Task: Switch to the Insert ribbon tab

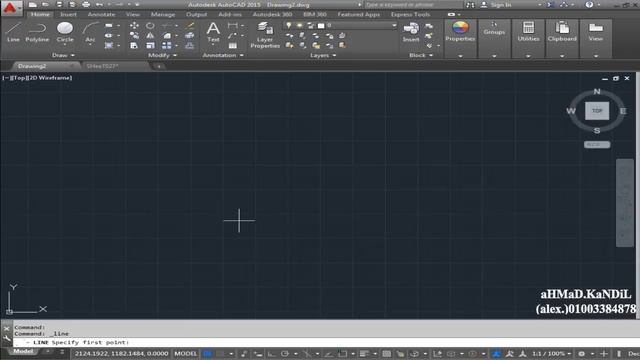Action: point(68,14)
